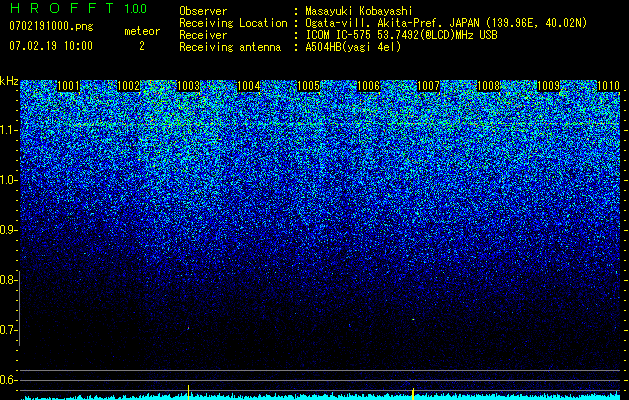Click the 1005 time marker
Image resolution: width=629 pixels, height=400 pixels.
click(308, 86)
